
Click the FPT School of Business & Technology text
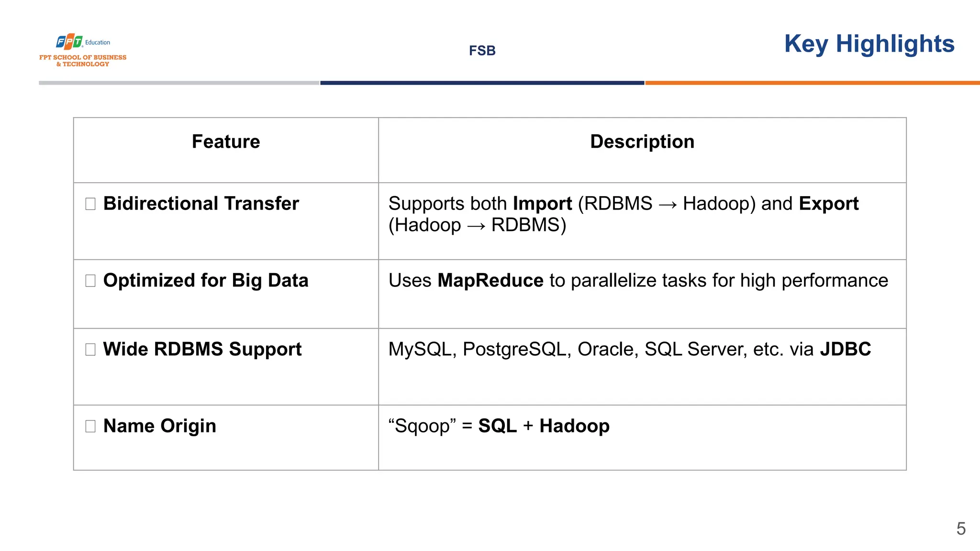coord(83,61)
